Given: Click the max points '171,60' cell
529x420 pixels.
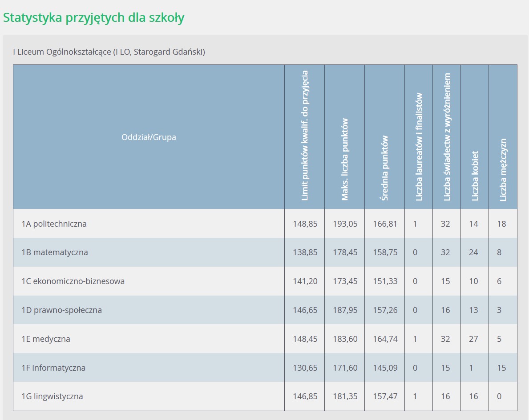Looking at the screenshot, I should pyautogui.click(x=345, y=368).
